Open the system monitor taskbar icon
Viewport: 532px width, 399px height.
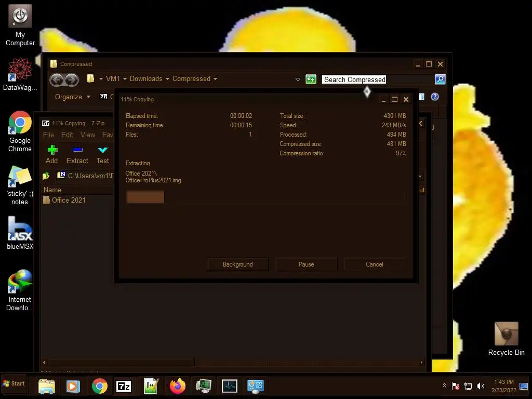coord(230,386)
